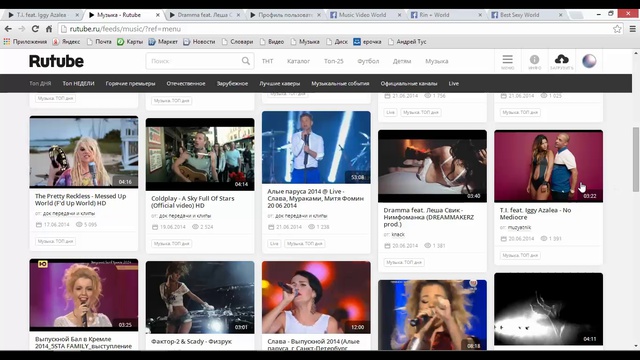Switch to Dramma feat. Леша tab
Image resolution: width=640 pixels, height=360 pixels.
tap(204, 15)
